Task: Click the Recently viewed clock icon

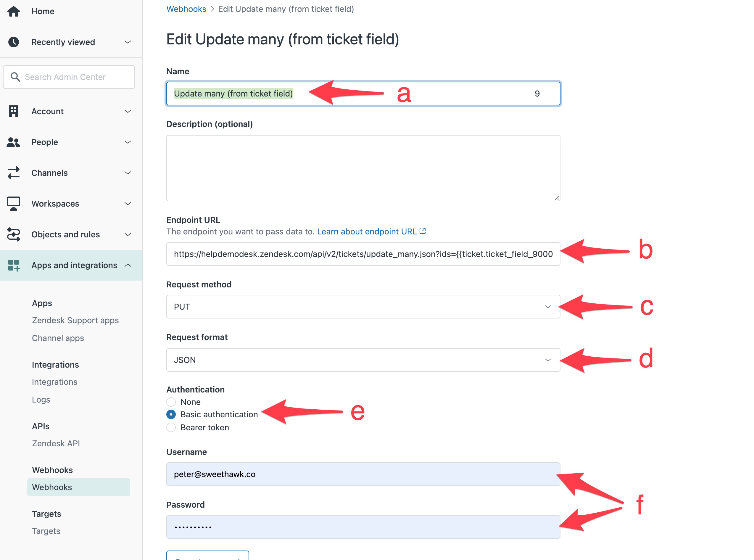Action: coord(14,42)
